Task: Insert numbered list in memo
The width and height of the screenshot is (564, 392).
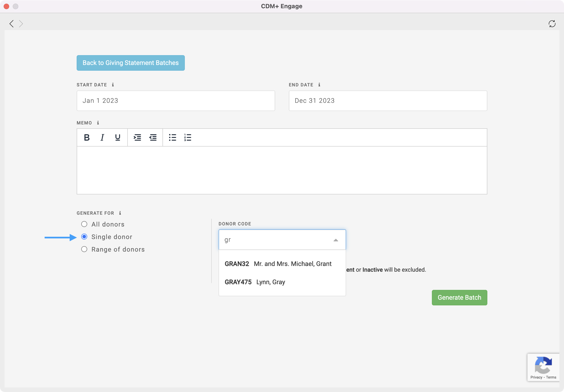Action: click(188, 137)
